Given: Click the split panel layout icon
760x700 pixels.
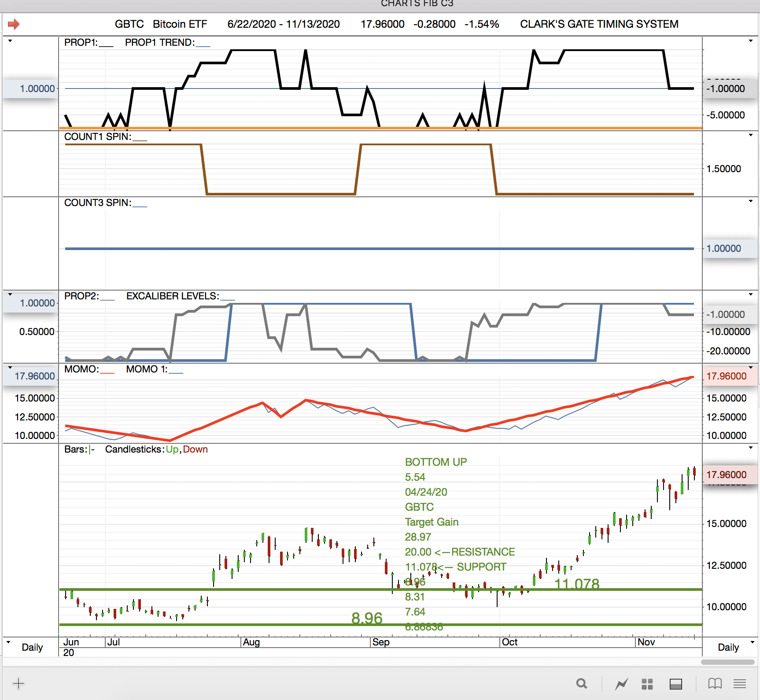Looking at the screenshot, I should (x=675, y=684).
